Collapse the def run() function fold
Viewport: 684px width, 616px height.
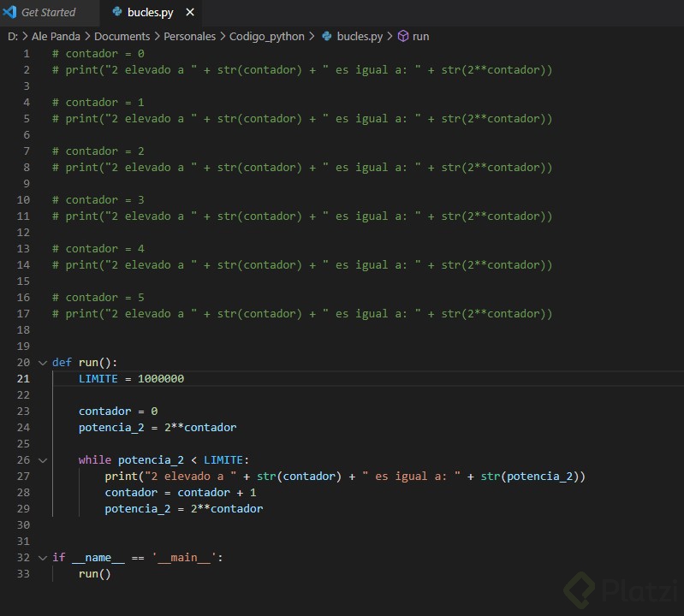point(43,363)
